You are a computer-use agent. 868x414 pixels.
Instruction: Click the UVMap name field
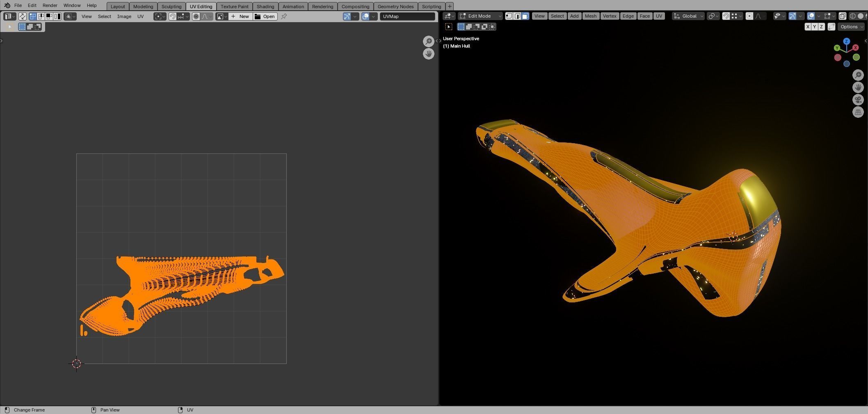tap(407, 16)
